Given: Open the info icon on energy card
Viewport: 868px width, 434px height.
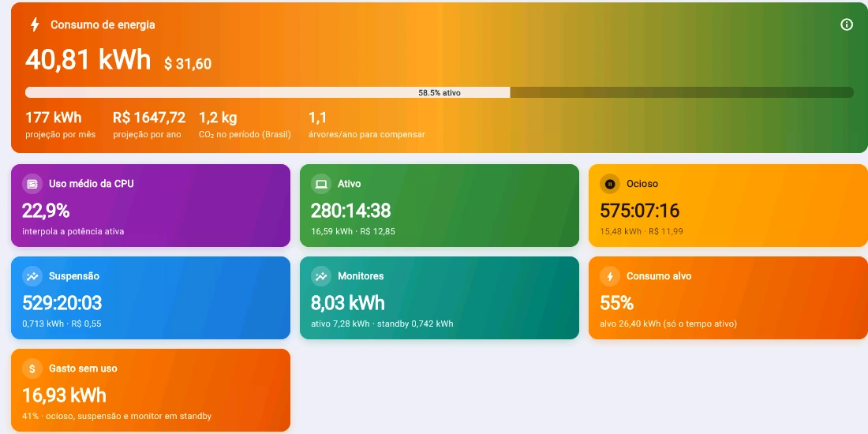Looking at the screenshot, I should point(847,24).
